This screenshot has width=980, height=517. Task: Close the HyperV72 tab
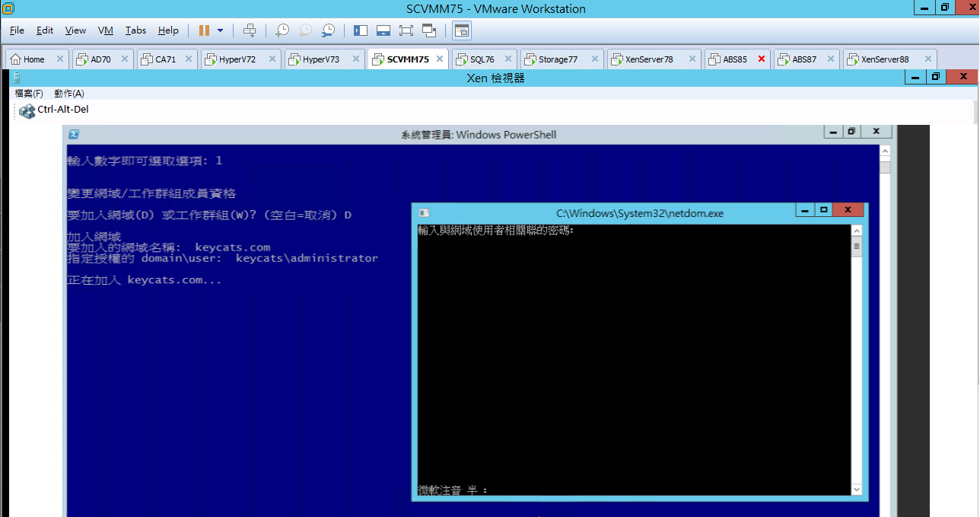[x=272, y=59]
